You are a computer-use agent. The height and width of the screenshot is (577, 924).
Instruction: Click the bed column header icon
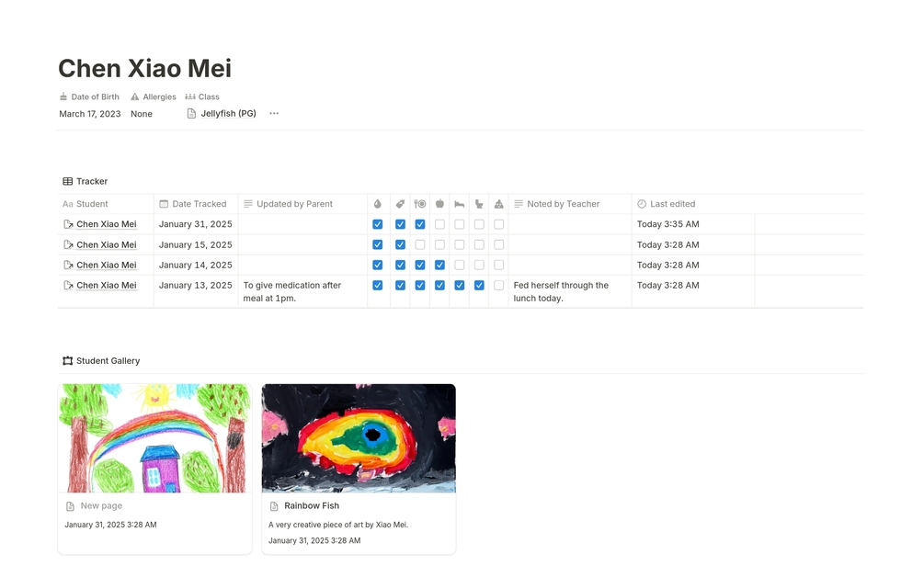click(460, 204)
